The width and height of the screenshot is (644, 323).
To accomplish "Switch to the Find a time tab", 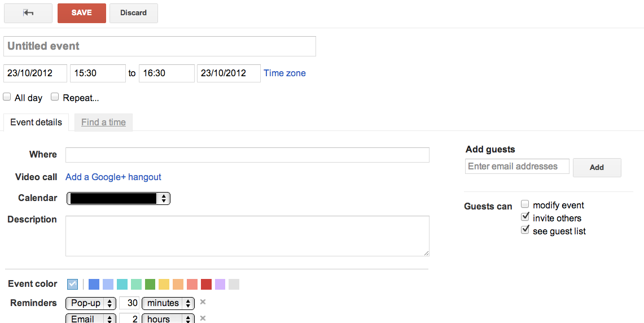I will tap(103, 122).
